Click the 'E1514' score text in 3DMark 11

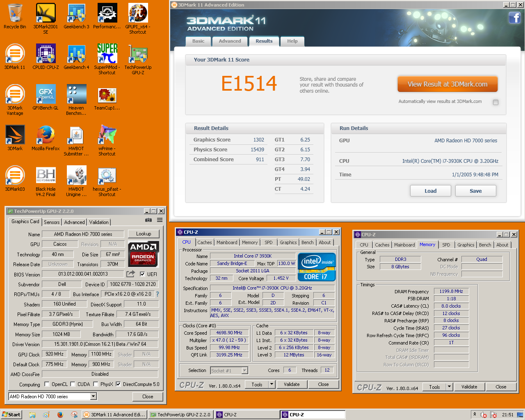tap(249, 84)
